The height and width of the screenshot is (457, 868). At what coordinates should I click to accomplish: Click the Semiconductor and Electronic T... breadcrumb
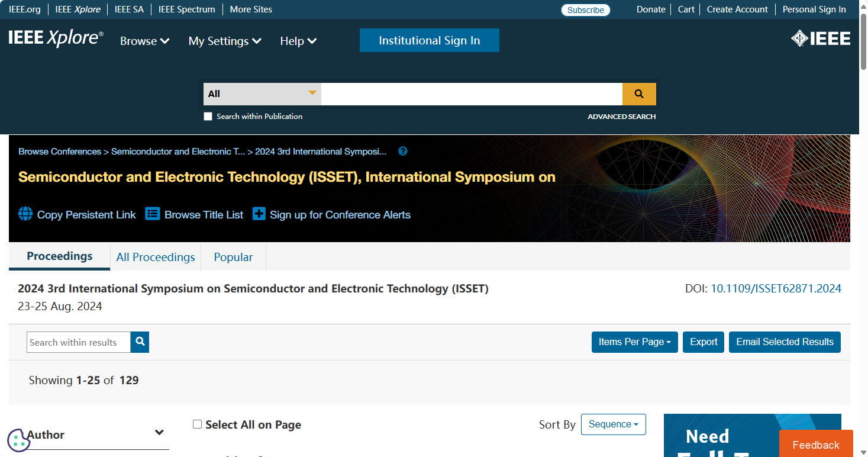[x=178, y=152]
